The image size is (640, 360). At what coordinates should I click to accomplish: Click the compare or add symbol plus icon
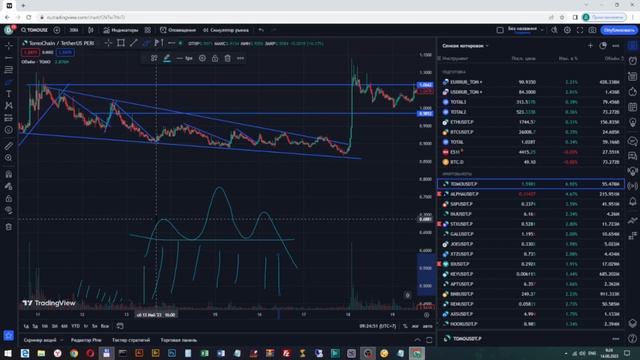[x=57, y=30]
